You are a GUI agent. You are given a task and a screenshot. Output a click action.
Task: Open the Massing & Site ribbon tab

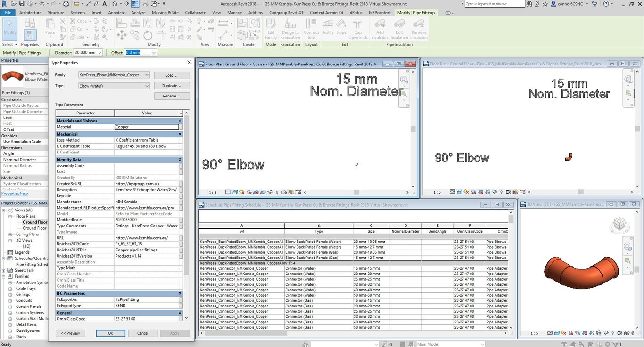[x=165, y=13]
